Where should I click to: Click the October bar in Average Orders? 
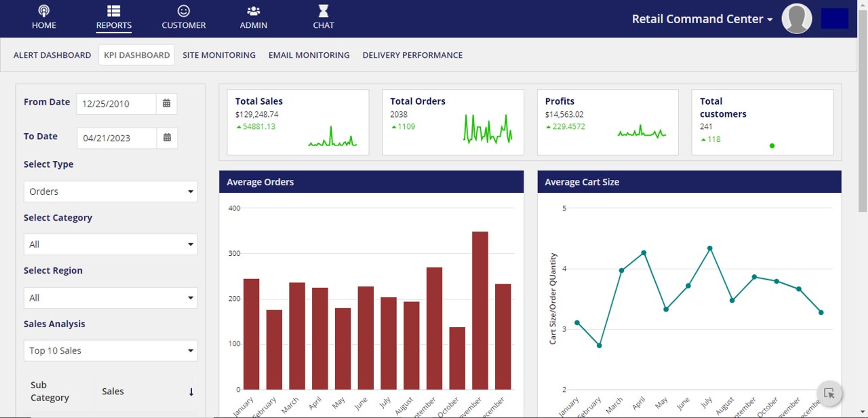tap(457, 358)
